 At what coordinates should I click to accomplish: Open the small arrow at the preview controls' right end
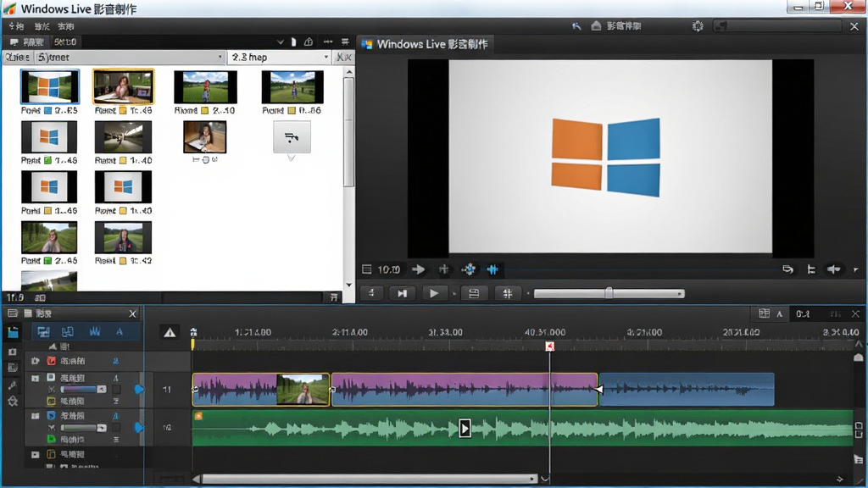(x=856, y=270)
